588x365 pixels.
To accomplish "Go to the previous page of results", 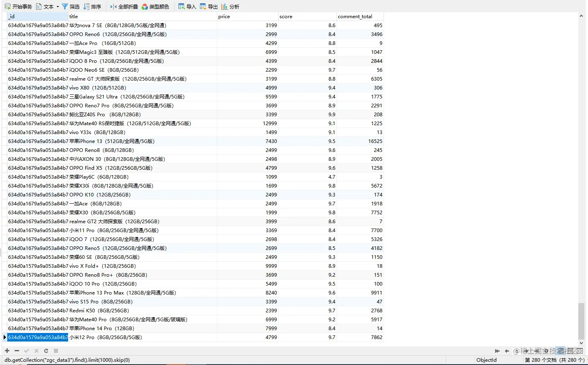I will click(507, 351).
